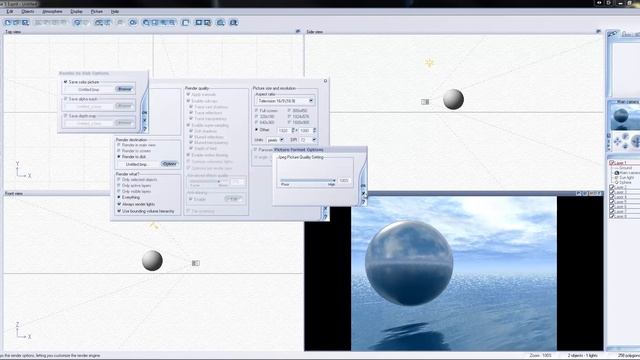Select Sun light in layer list

627,178
